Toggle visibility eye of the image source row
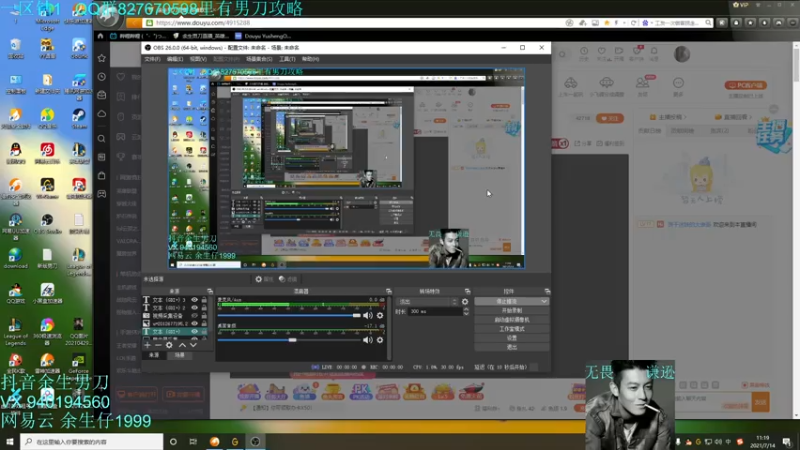800x450 pixels. (x=194, y=323)
